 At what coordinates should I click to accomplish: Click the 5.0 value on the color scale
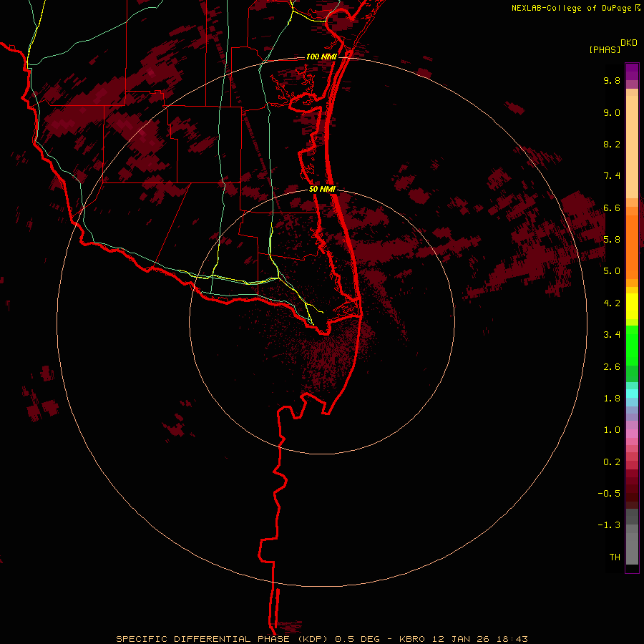612,271
